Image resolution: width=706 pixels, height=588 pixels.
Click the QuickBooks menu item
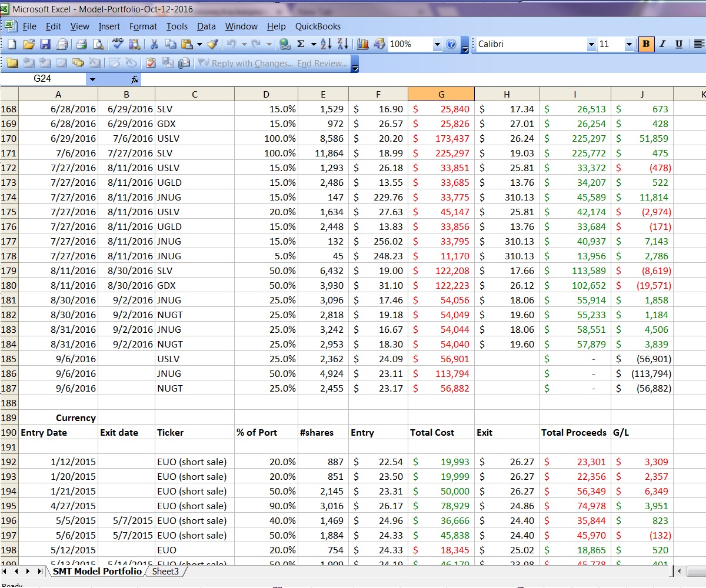(318, 26)
